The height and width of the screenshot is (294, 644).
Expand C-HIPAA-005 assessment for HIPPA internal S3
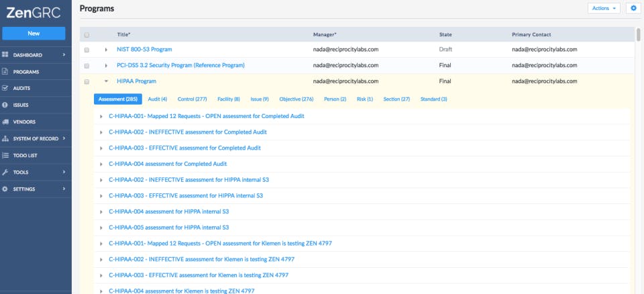[x=101, y=228]
